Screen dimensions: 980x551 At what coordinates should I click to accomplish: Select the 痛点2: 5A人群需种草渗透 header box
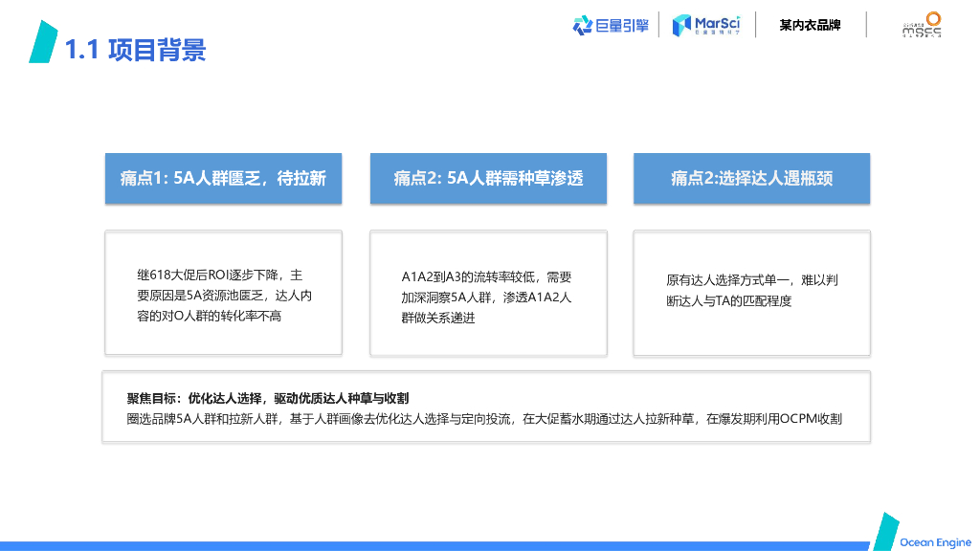pos(488,178)
